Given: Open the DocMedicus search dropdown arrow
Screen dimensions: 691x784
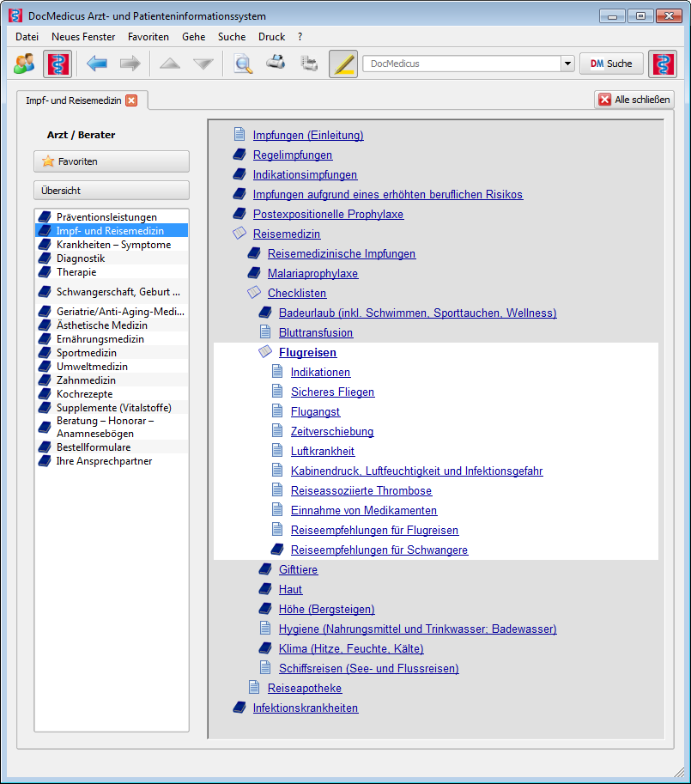Looking at the screenshot, I should coord(567,64).
